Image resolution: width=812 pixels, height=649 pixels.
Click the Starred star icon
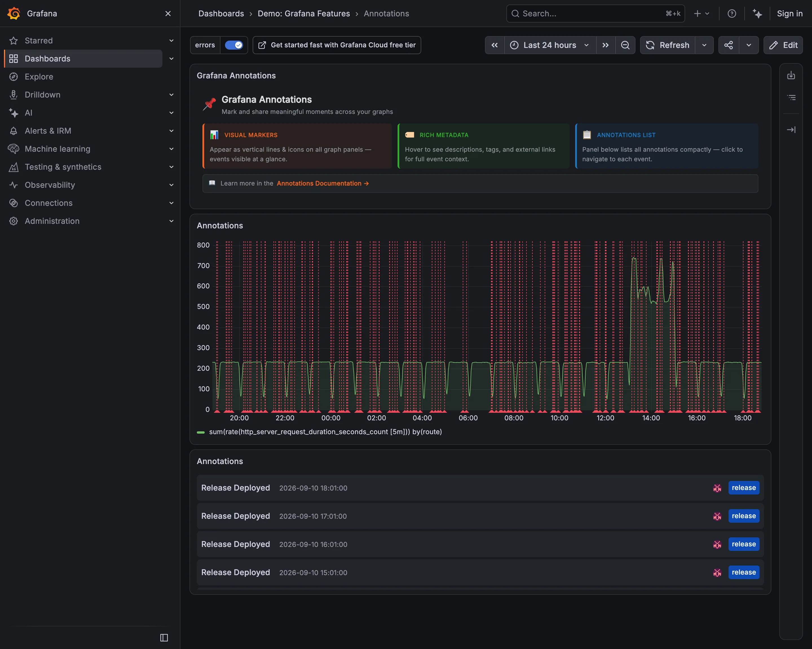(14, 41)
